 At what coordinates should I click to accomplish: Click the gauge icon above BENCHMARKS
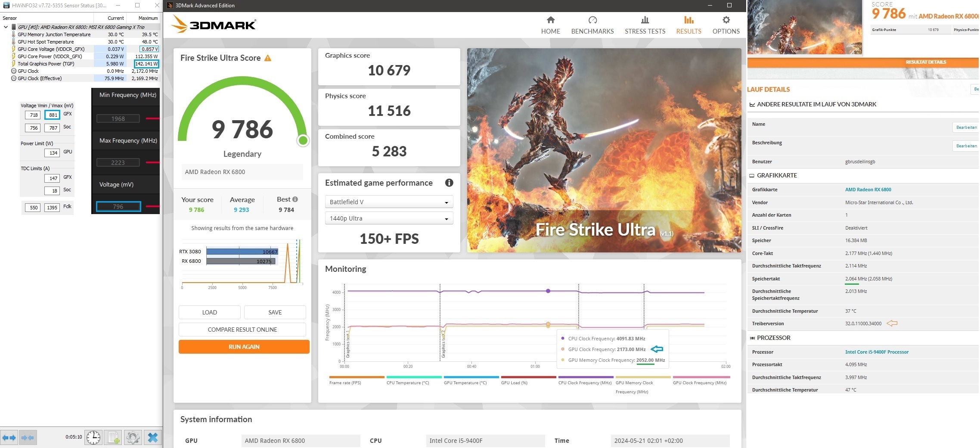click(x=592, y=20)
